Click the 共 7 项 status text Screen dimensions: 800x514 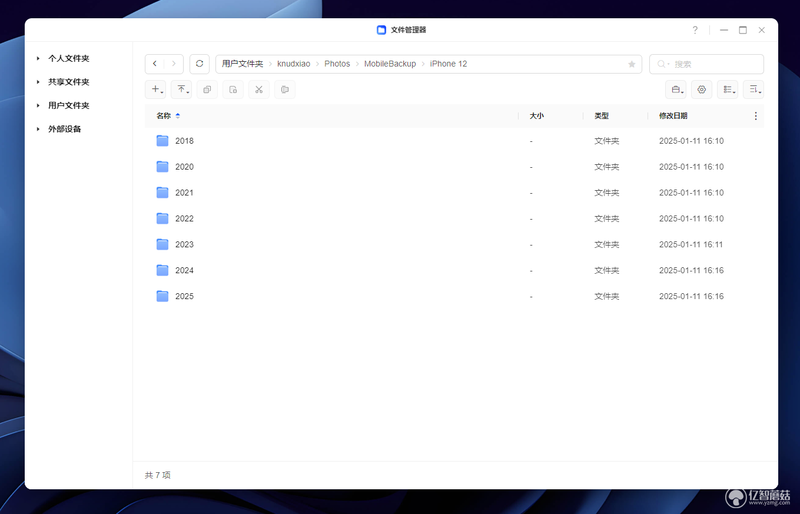coord(158,475)
